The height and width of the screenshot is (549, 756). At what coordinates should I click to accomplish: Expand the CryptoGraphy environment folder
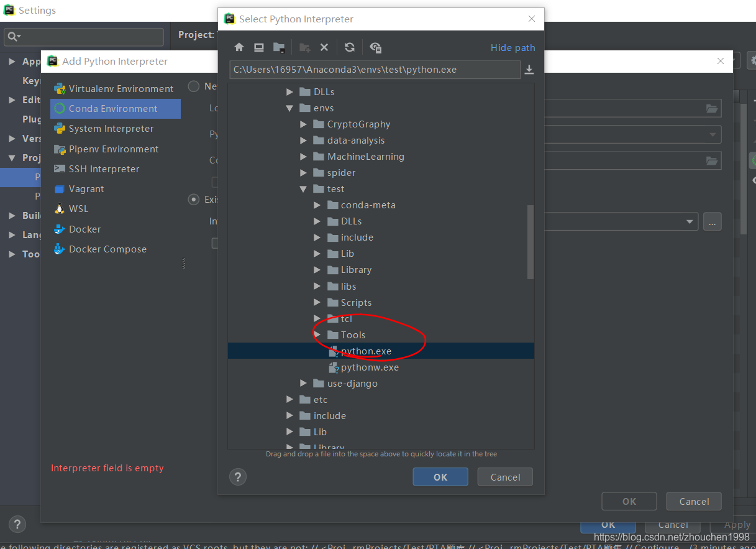click(x=303, y=124)
